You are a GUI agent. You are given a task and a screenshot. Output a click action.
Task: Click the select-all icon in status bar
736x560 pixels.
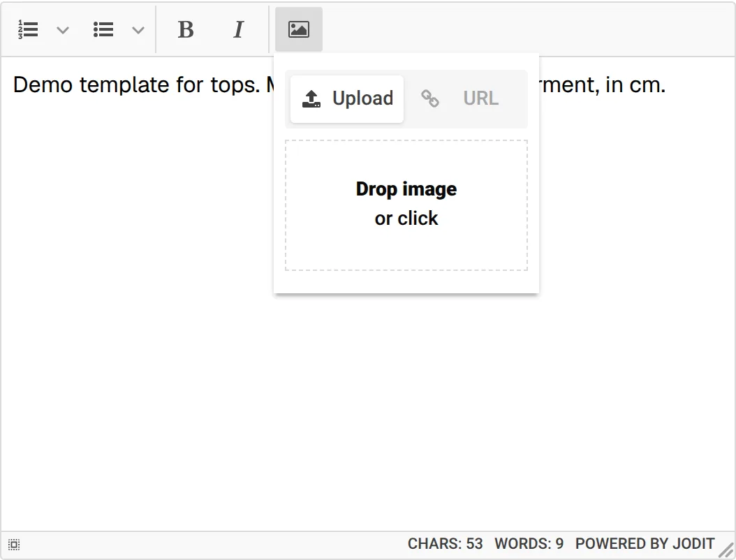14,545
